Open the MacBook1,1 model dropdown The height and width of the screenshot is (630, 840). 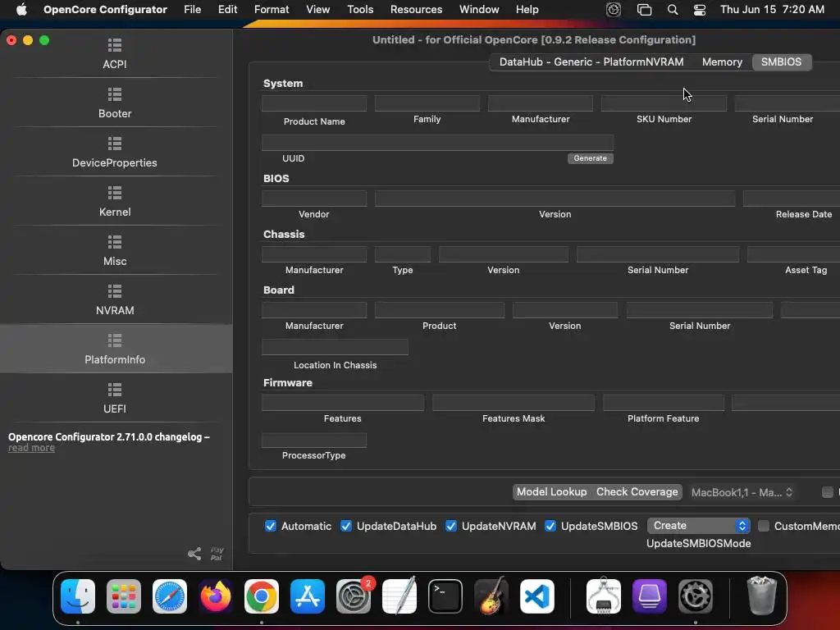point(742,492)
